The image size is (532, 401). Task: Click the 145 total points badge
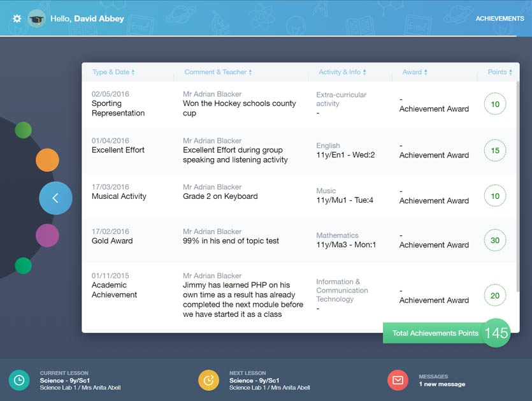point(496,333)
